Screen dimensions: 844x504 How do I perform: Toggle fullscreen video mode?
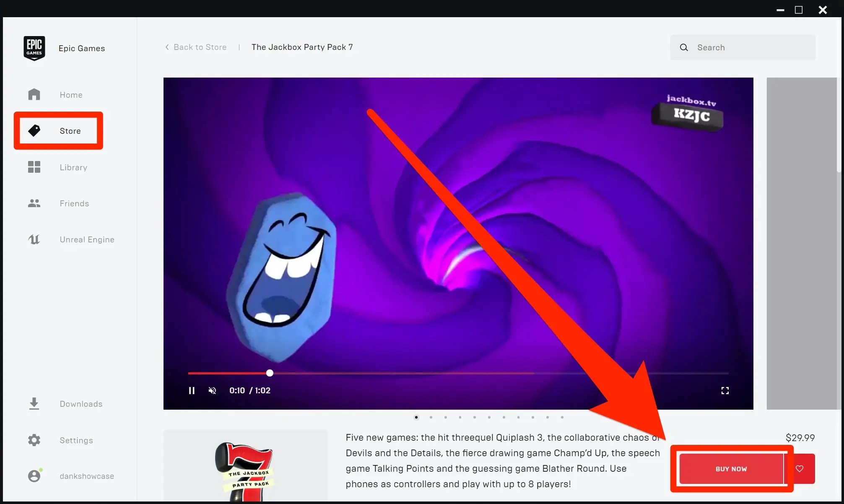point(725,390)
